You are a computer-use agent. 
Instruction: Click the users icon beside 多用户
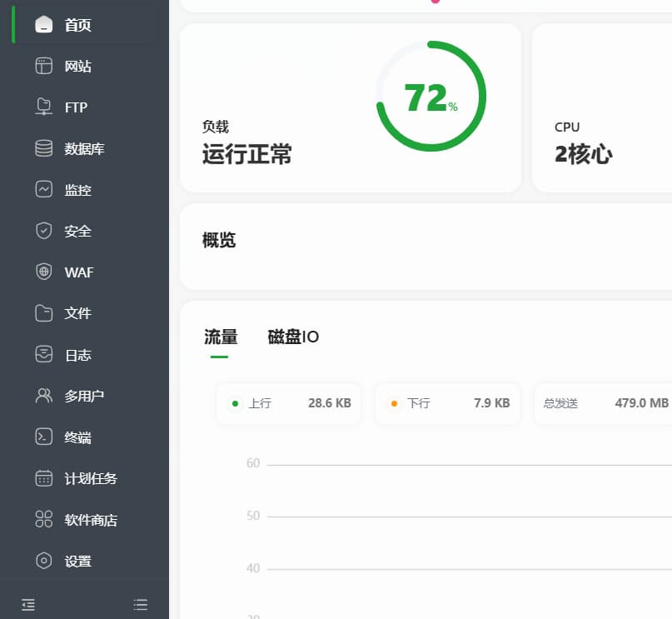tap(43, 396)
